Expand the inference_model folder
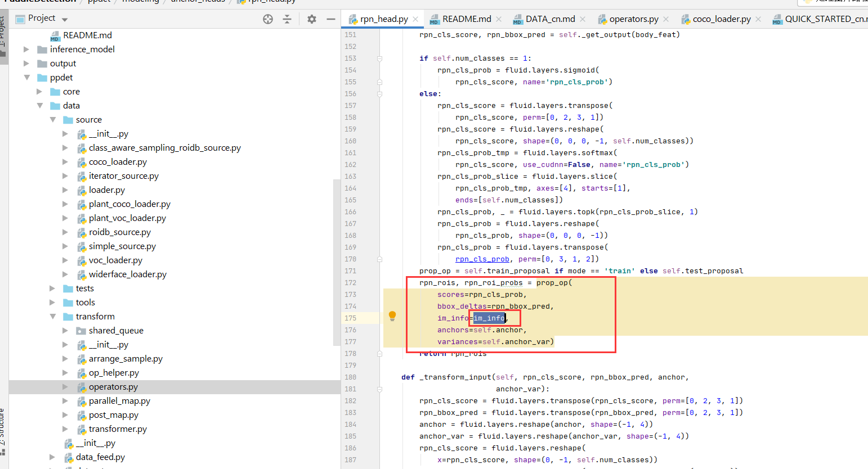868x469 pixels. click(26, 49)
